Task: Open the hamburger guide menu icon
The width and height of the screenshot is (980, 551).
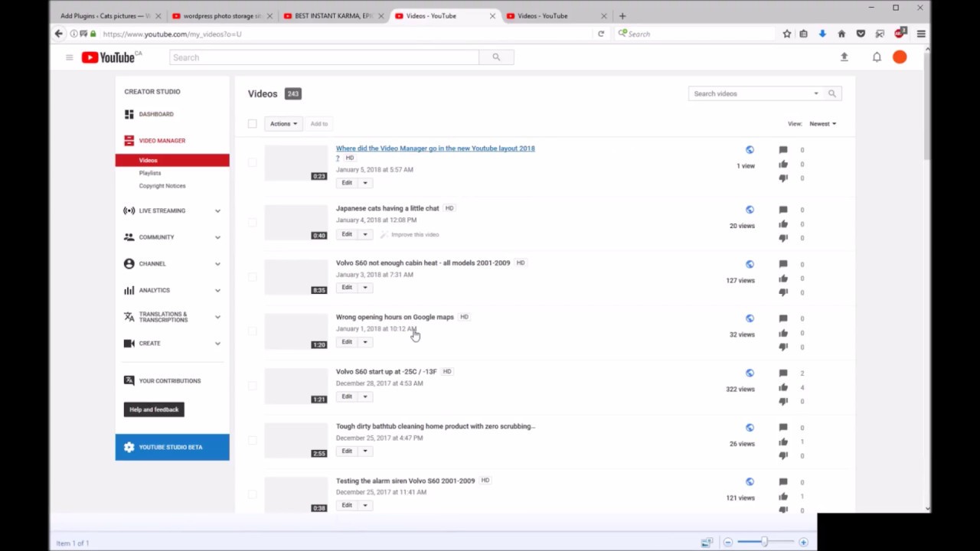Action: pos(69,57)
